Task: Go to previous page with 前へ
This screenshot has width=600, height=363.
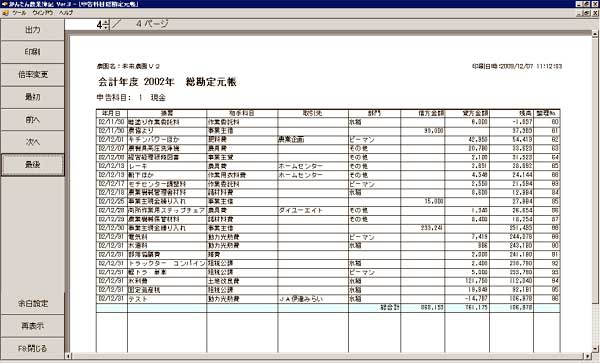Action: click(x=33, y=120)
